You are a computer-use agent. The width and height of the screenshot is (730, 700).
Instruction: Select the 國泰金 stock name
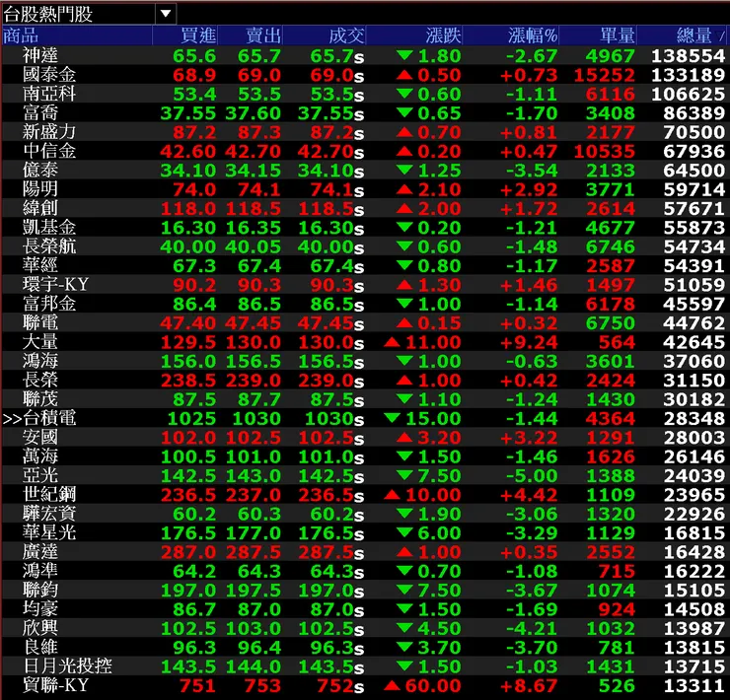pos(49,75)
